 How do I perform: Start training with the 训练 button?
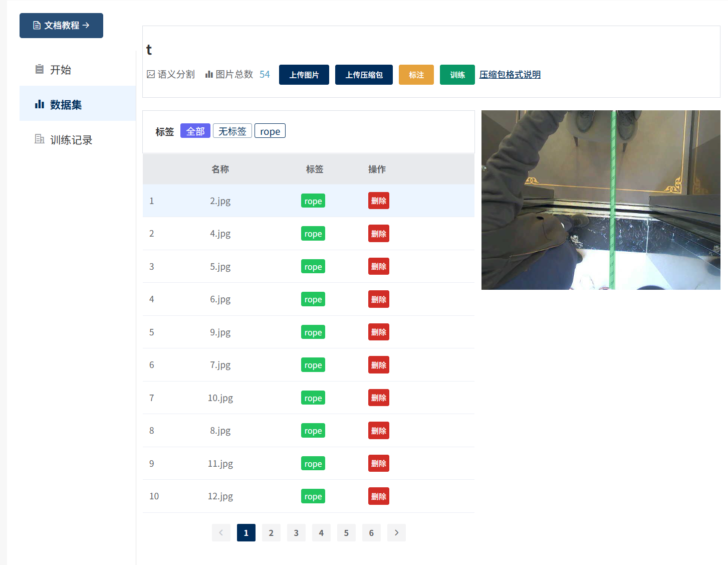coord(457,75)
